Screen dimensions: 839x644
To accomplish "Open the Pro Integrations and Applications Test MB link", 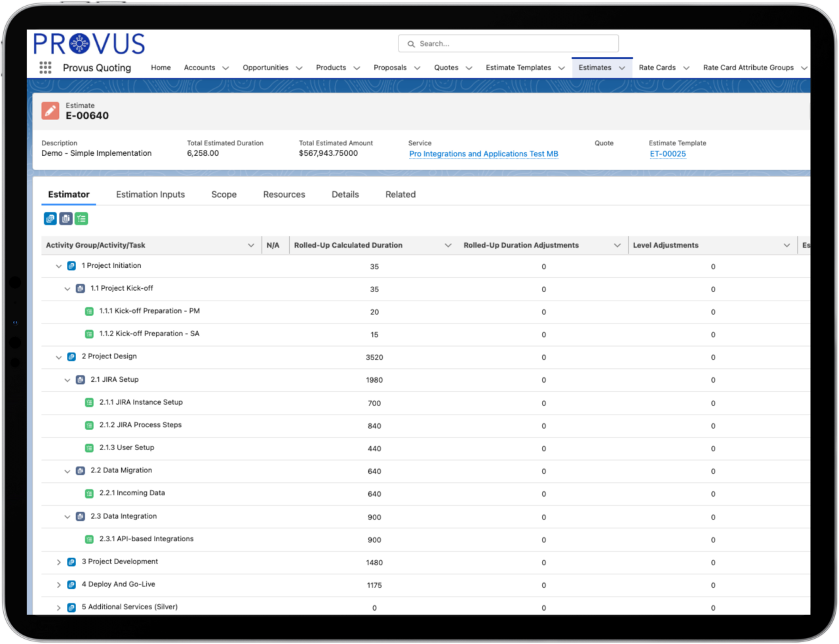I will (483, 153).
